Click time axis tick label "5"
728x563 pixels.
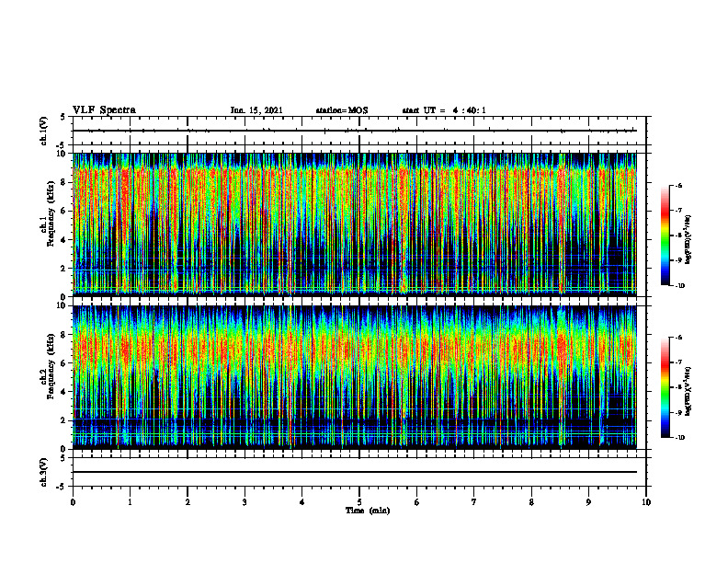click(359, 502)
